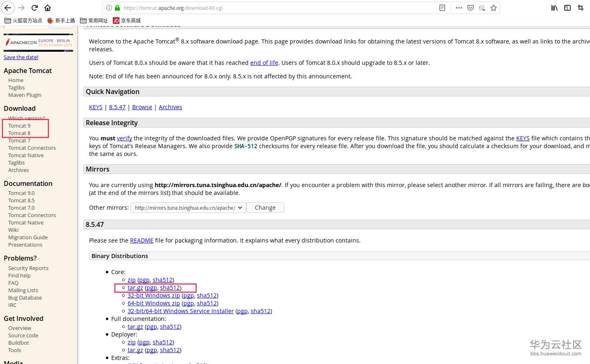Open the FAQ sidebar link
This screenshot has height=364, width=590.
tap(13, 283)
